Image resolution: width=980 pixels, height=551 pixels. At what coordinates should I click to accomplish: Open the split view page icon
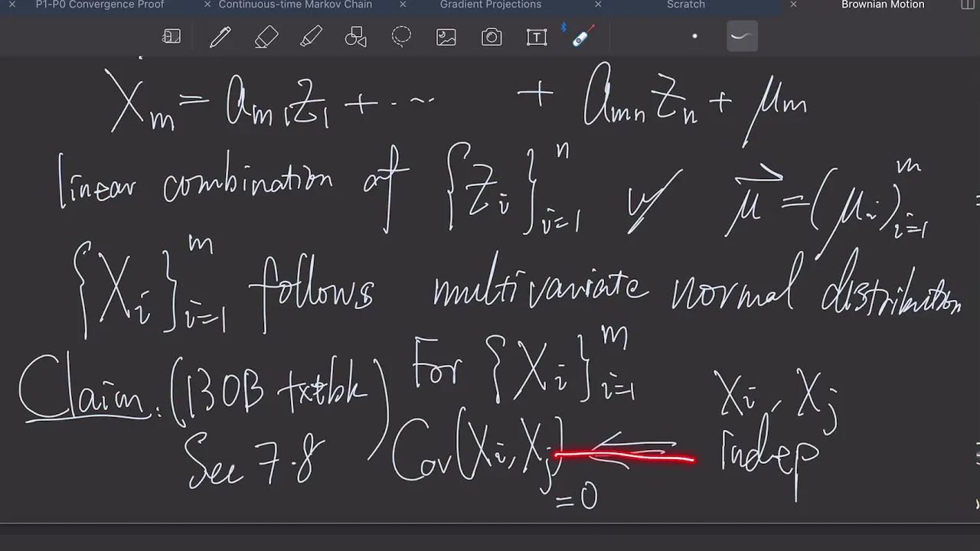click(x=966, y=5)
